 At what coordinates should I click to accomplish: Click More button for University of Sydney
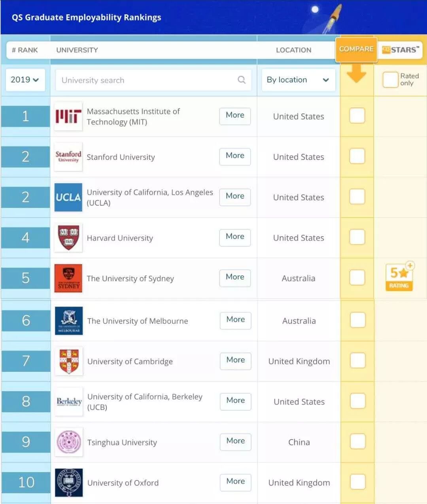(x=235, y=278)
